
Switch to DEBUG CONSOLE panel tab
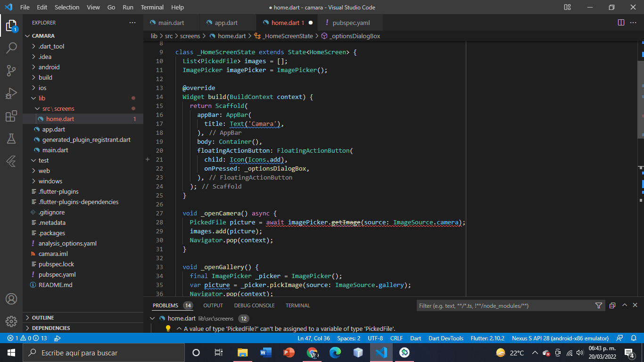(254, 305)
